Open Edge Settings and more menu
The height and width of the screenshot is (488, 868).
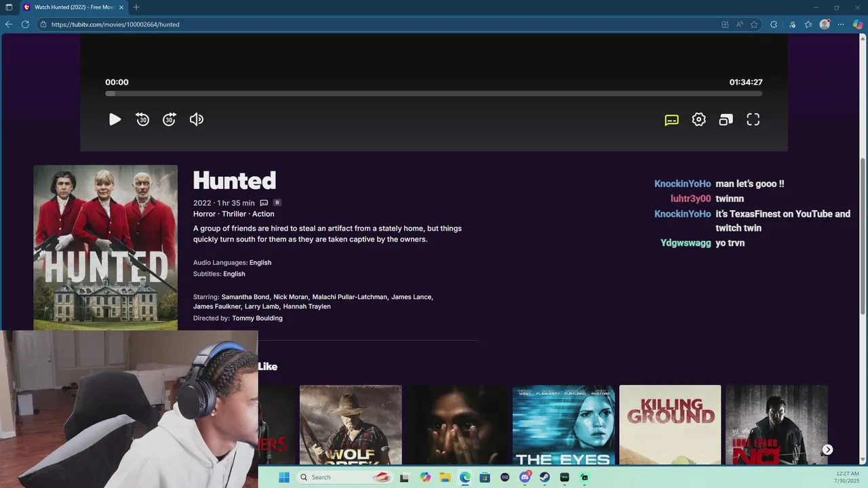[x=841, y=24]
